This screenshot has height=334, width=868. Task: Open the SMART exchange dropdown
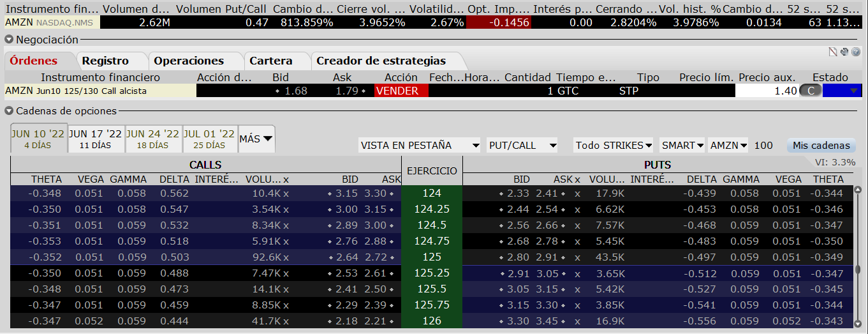click(682, 146)
